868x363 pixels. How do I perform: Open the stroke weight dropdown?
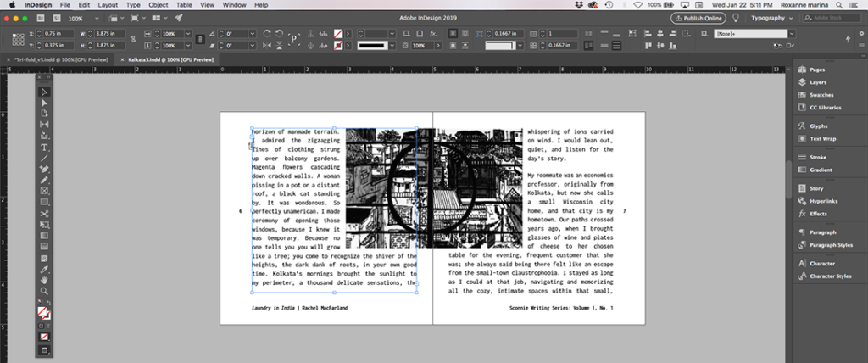(392, 34)
